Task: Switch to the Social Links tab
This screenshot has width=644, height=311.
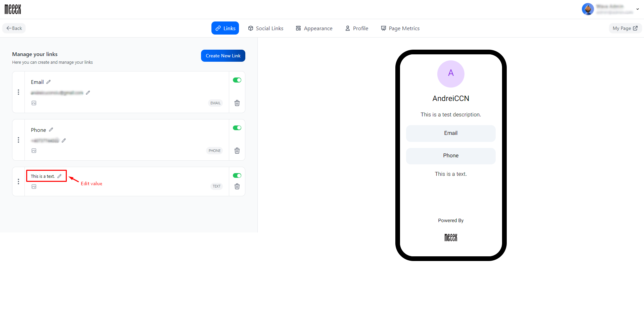Action: 265,29
